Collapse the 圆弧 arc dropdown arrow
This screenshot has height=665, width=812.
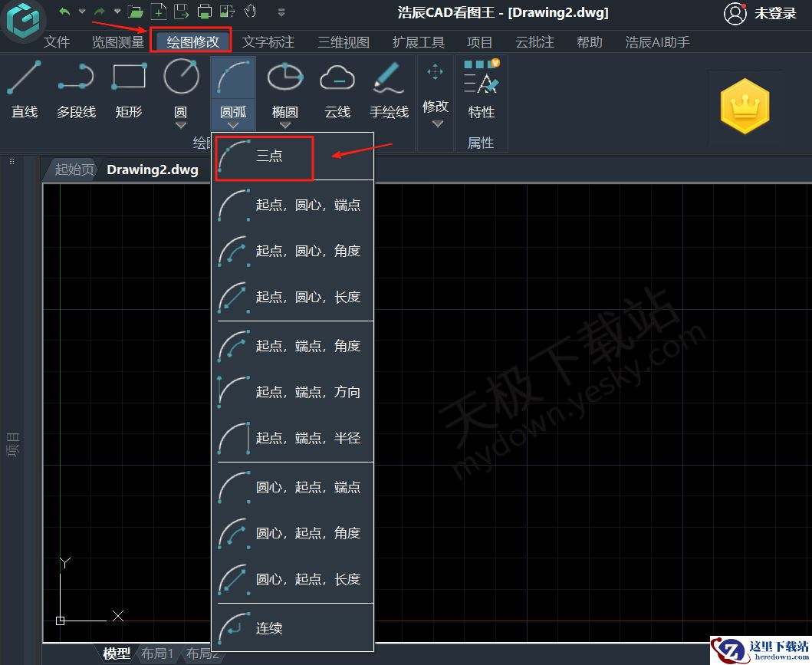pos(233,125)
